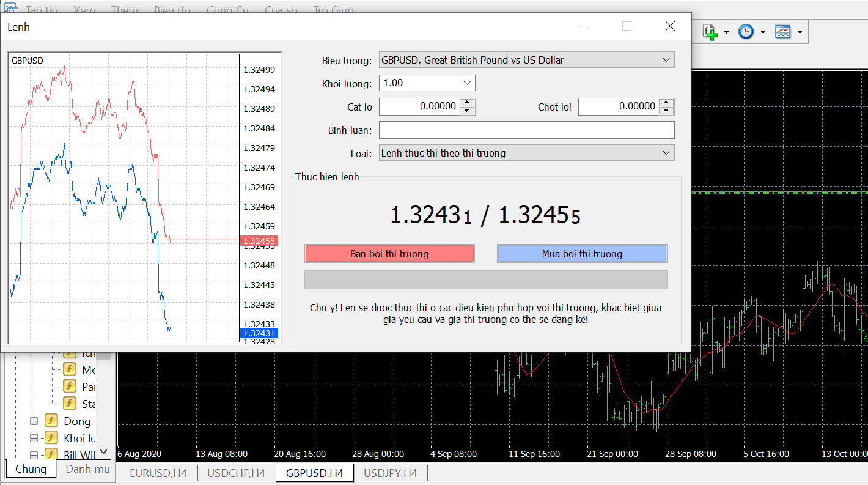Click the folder icon beside 'Dong' in navigator
This screenshot has height=485, width=868.
tap(51, 421)
